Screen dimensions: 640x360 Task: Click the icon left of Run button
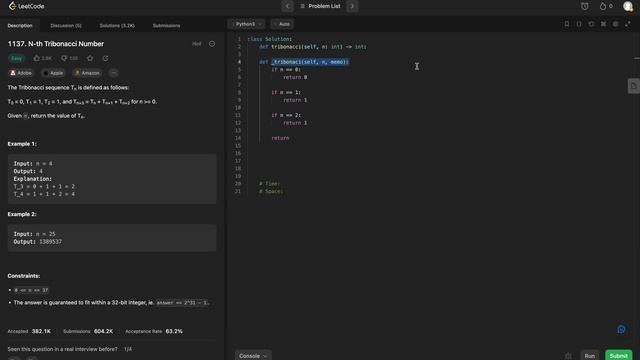click(568, 356)
